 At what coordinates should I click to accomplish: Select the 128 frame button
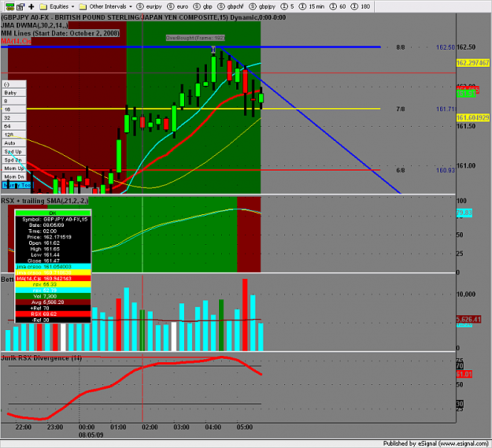(14, 135)
